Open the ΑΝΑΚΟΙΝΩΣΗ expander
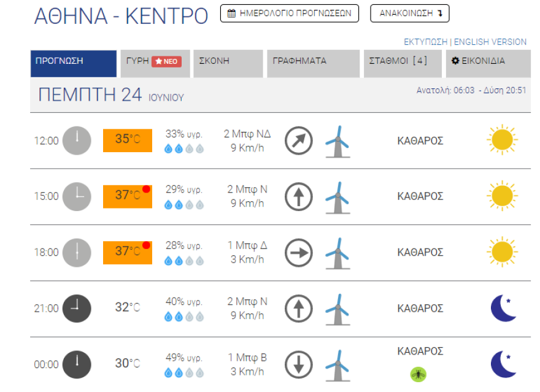The height and width of the screenshot is (392, 540). (x=409, y=12)
